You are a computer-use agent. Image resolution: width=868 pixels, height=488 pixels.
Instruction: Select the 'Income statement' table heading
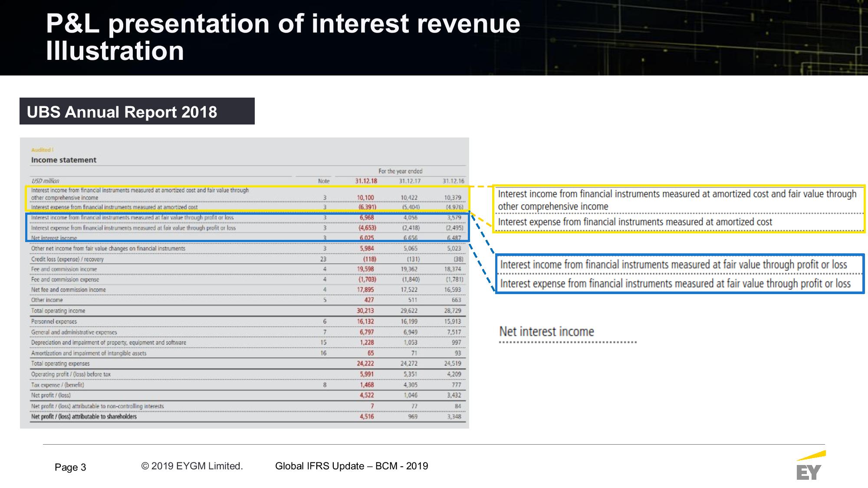tap(64, 160)
